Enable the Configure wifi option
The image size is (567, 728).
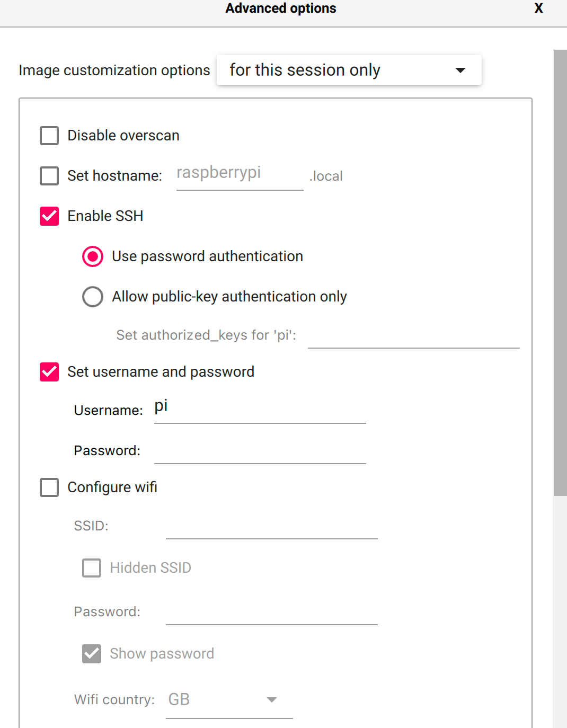click(x=49, y=487)
